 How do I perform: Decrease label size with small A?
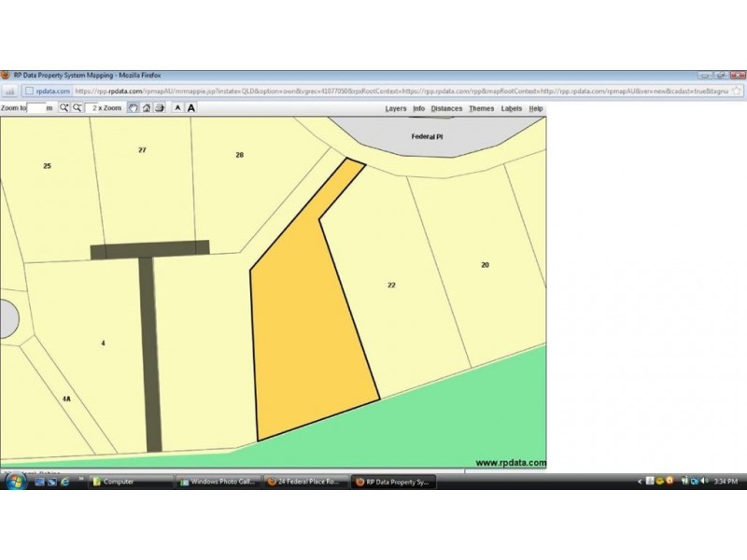[177, 108]
